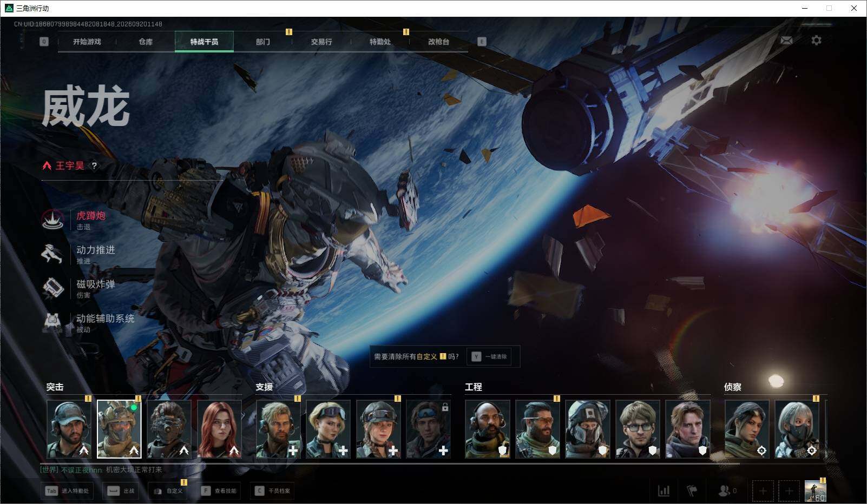Click the operator list horizontal scrollbar
Viewport: 867px width, 504px height.
[390, 463]
